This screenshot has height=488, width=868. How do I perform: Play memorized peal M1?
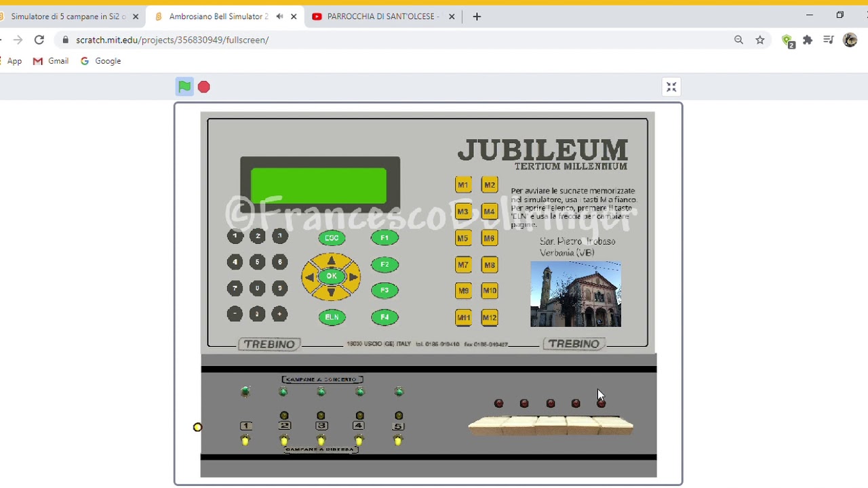click(463, 185)
